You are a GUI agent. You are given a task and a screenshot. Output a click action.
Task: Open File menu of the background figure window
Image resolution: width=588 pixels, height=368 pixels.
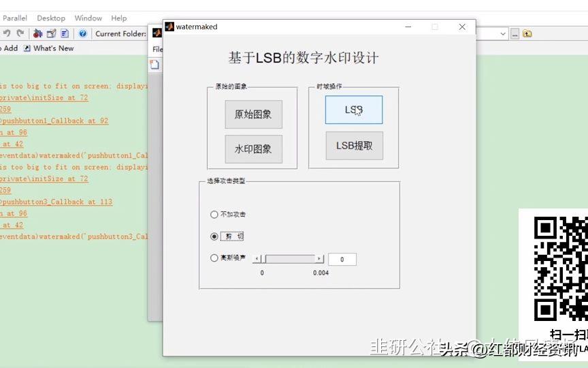tap(157, 49)
